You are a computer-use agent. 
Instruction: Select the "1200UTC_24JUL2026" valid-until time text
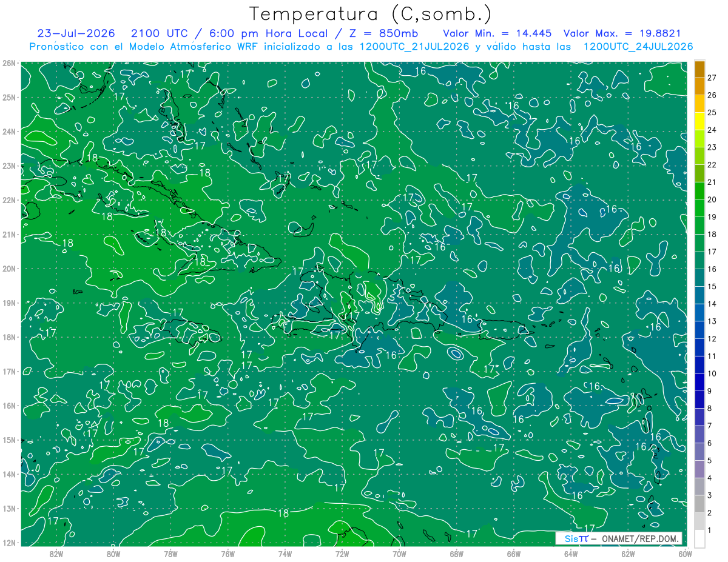(x=638, y=47)
